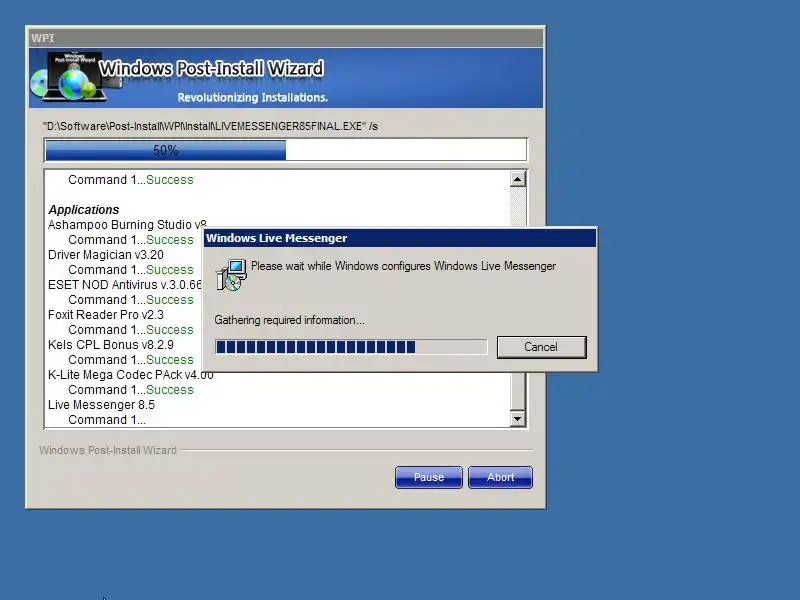Screen dimensions: 800x600
Task: Click the installer package icon in Messenger dialog
Action: pyautogui.click(x=232, y=275)
